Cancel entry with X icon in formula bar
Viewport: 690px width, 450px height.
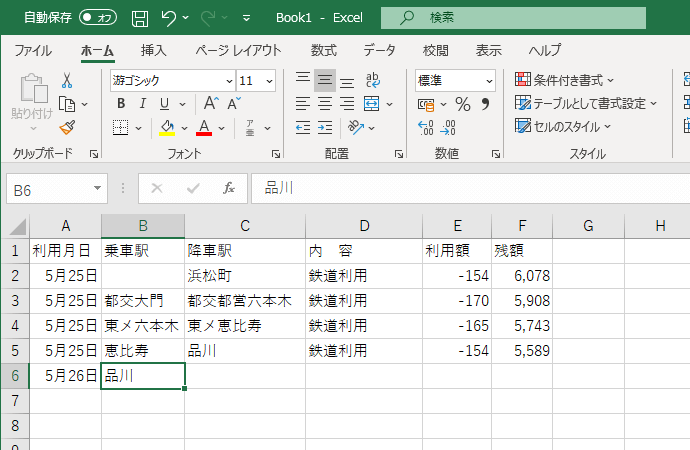[157, 188]
